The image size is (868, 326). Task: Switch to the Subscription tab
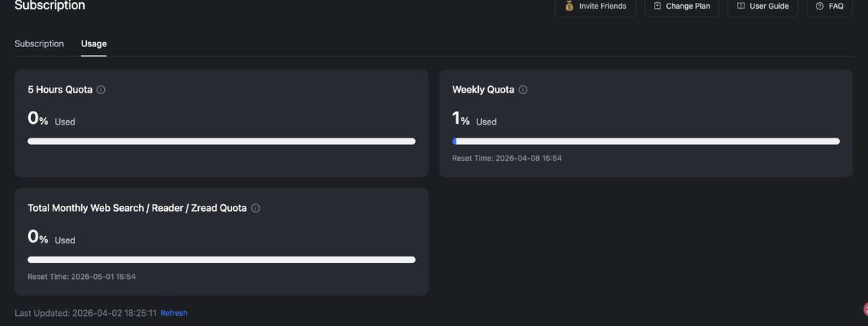(x=39, y=43)
